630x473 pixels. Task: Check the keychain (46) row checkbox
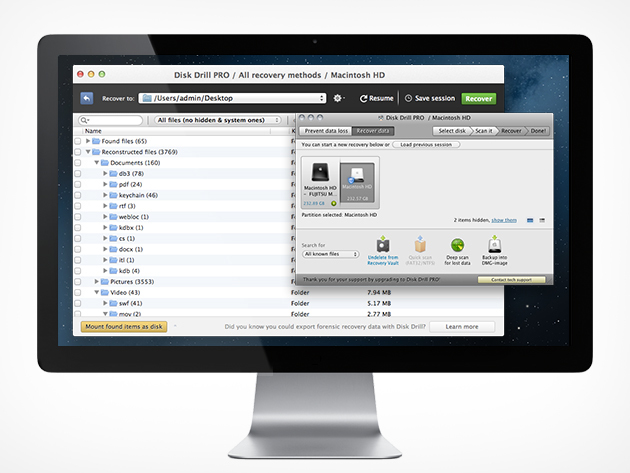coord(78,195)
